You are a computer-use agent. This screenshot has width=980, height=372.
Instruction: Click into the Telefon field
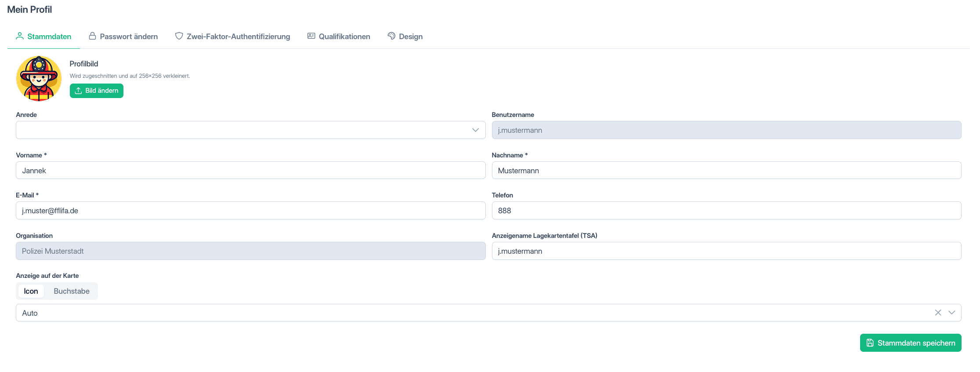[x=726, y=211]
